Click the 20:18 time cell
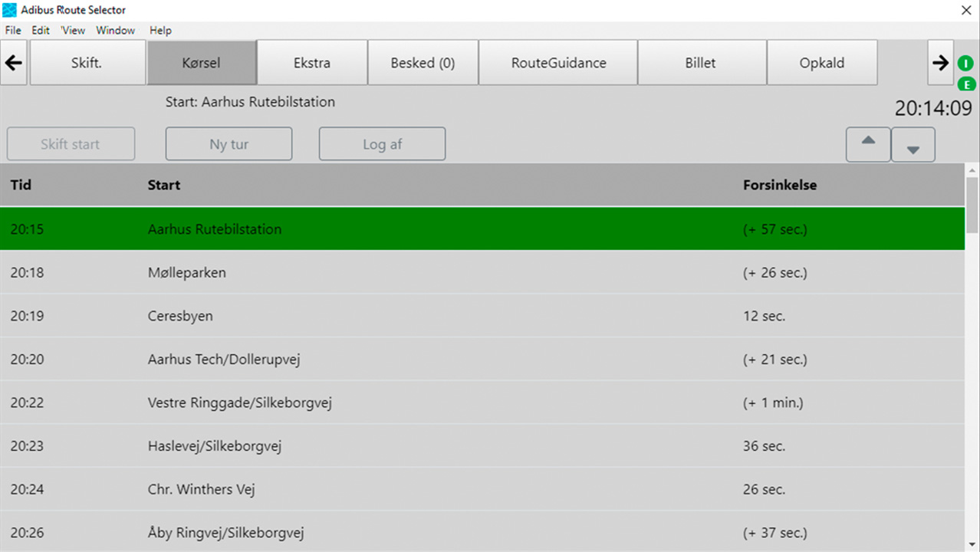Image resolution: width=980 pixels, height=552 pixels. pyautogui.click(x=27, y=272)
